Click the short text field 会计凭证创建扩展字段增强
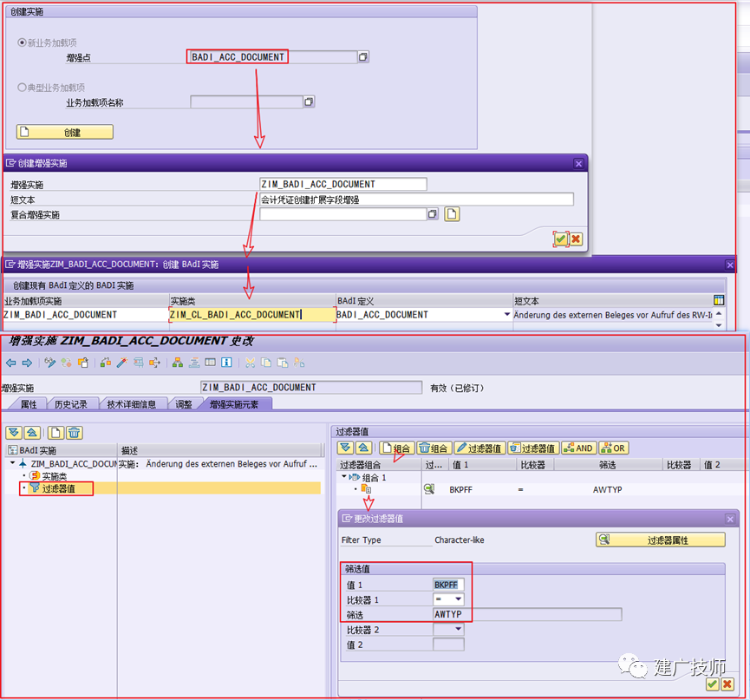The height and width of the screenshot is (700, 750). [416, 200]
